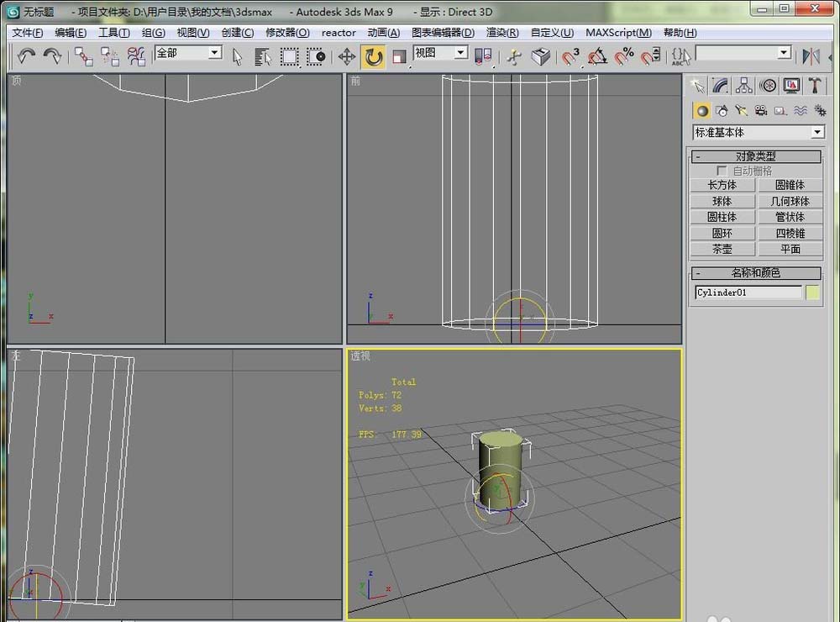Open the 渲染(R) menu
This screenshot has width=840, height=622.
[502, 33]
